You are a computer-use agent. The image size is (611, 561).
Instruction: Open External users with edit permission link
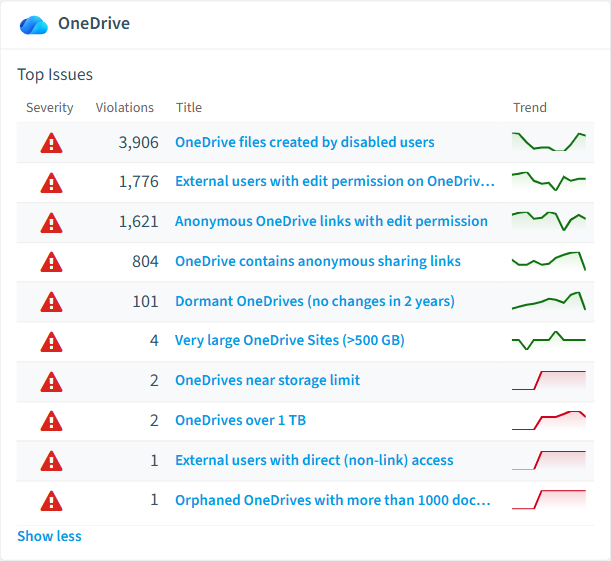(335, 182)
